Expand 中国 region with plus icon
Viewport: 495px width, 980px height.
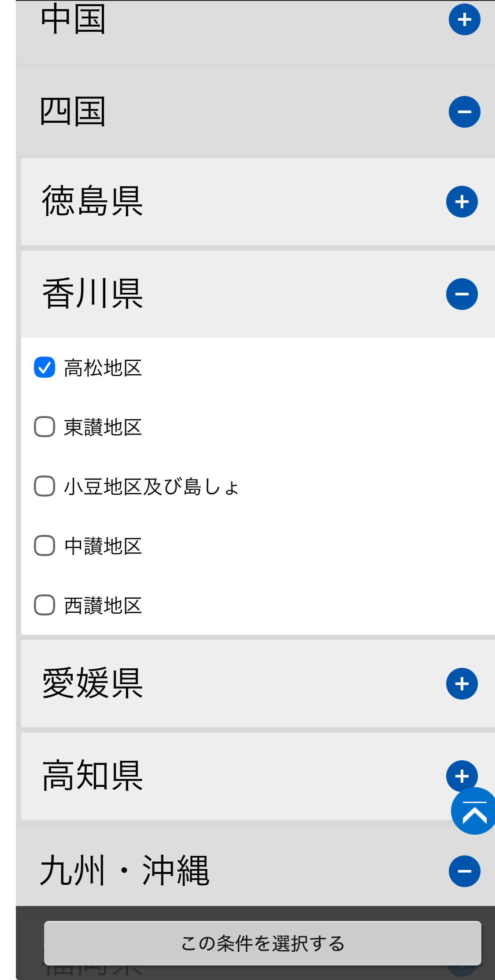(x=464, y=19)
